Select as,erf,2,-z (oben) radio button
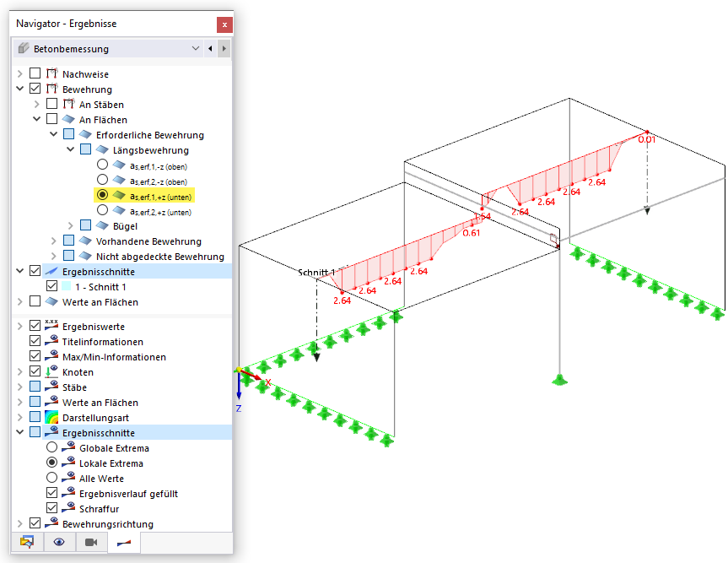The image size is (728, 563). tap(102, 180)
